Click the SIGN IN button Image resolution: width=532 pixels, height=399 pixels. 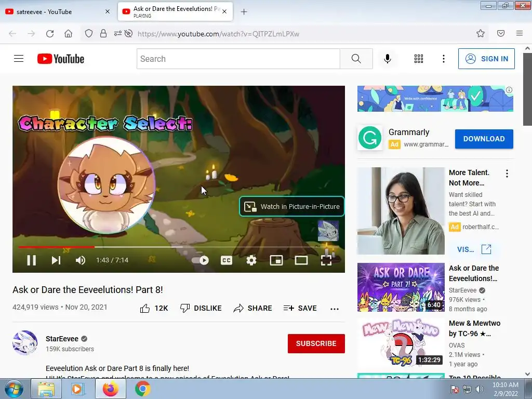coord(486,59)
